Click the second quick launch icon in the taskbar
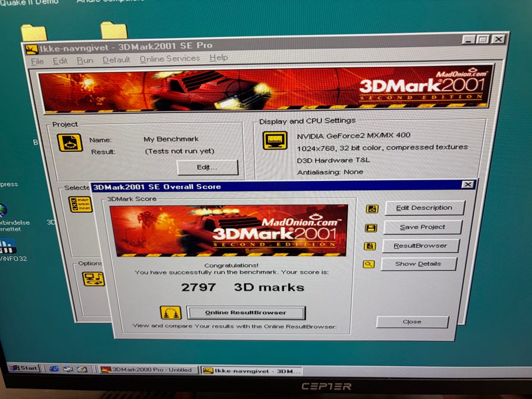 (x=68, y=369)
